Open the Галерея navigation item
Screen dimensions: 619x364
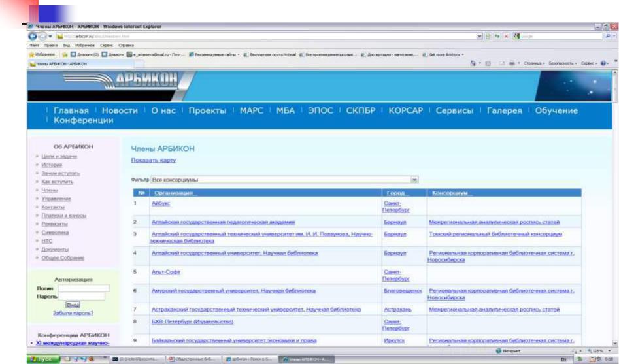click(505, 110)
